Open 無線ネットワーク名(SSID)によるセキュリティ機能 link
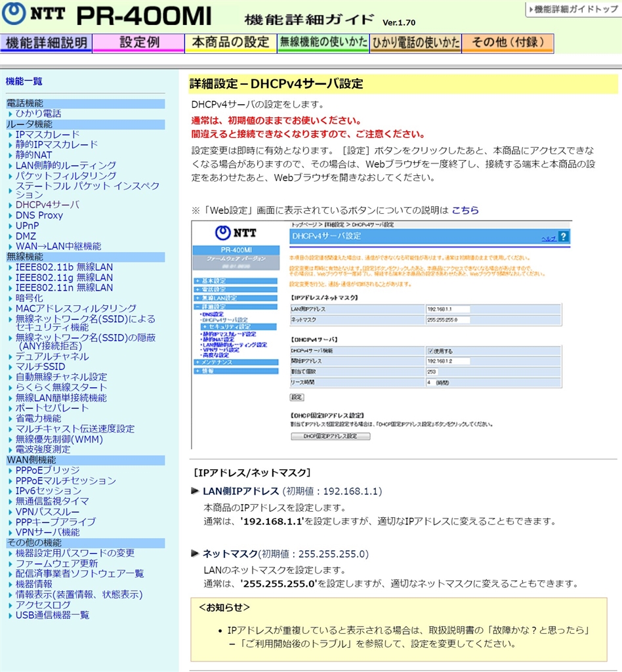Image resolution: width=622 pixels, height=672 pixels. (x=85, y=323)
